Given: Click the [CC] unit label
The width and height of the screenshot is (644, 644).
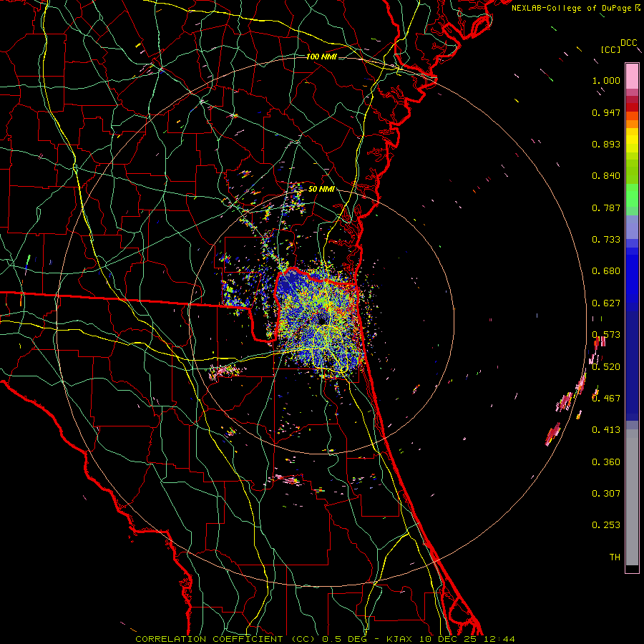Looking at the screenshot, I should (610, 49).
